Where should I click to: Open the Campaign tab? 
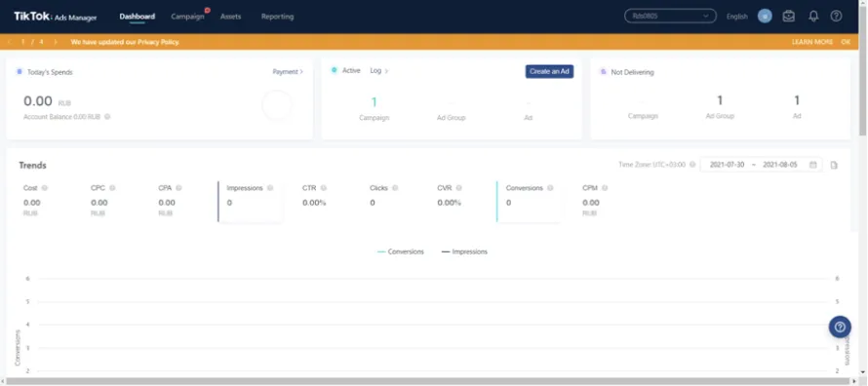point(187,17)
